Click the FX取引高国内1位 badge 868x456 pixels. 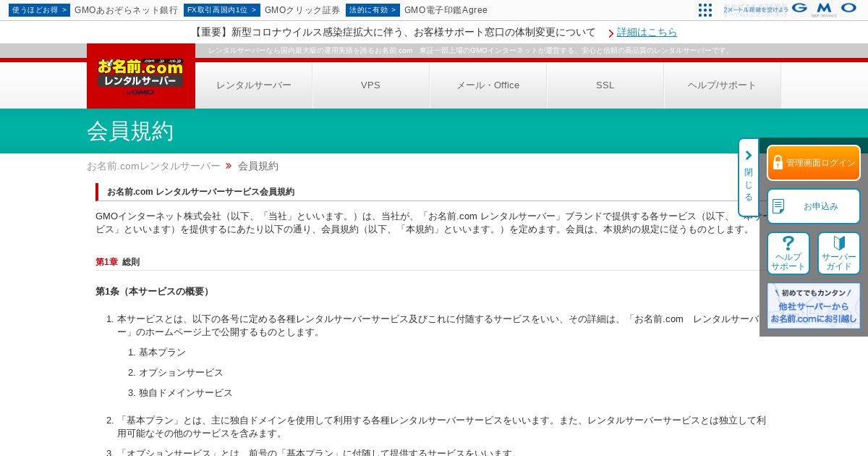[x=222, y=10]
